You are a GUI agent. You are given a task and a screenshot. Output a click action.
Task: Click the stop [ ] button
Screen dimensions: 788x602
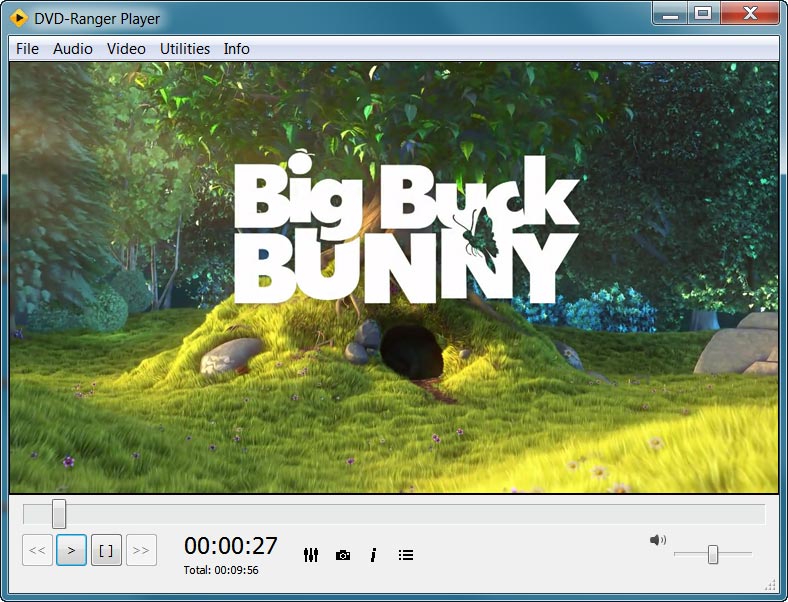[106, 550]
